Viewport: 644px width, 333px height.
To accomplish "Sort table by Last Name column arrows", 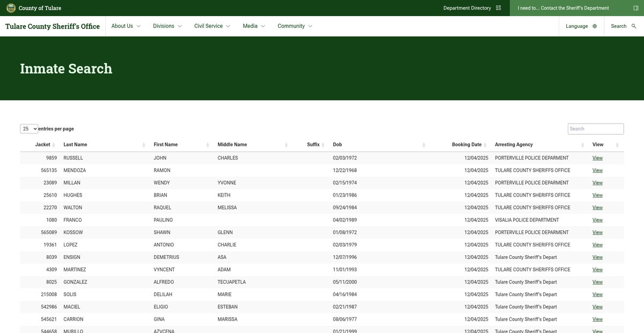I will [144, 145].
